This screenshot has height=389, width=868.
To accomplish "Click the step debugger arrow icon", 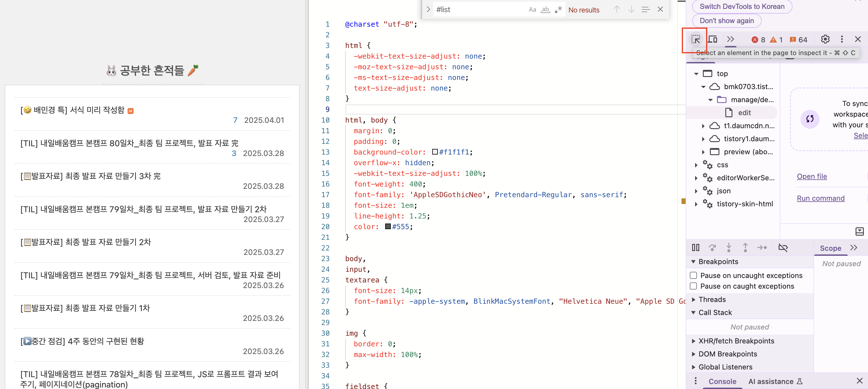I will click(762, 248).
